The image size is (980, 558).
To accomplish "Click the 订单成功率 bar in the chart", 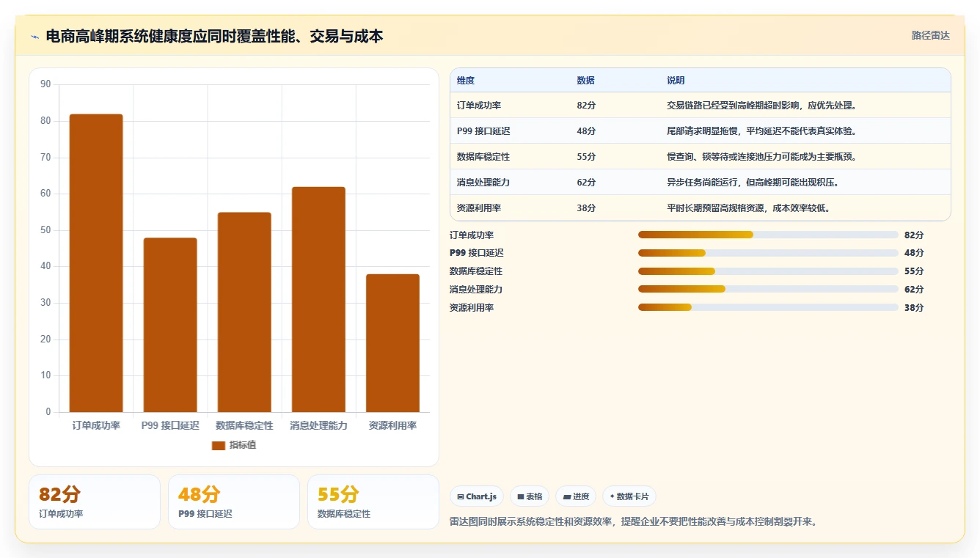I will click(96, 263).
